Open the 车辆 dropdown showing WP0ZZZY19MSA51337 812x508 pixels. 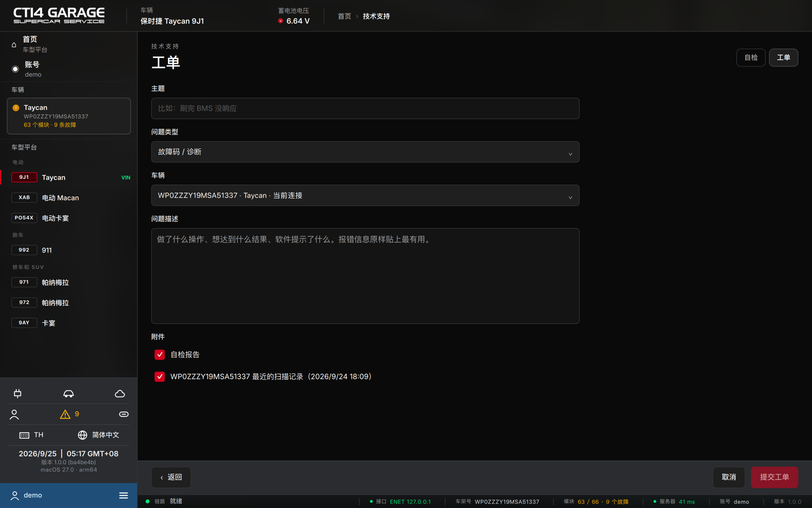click(365, 196)
